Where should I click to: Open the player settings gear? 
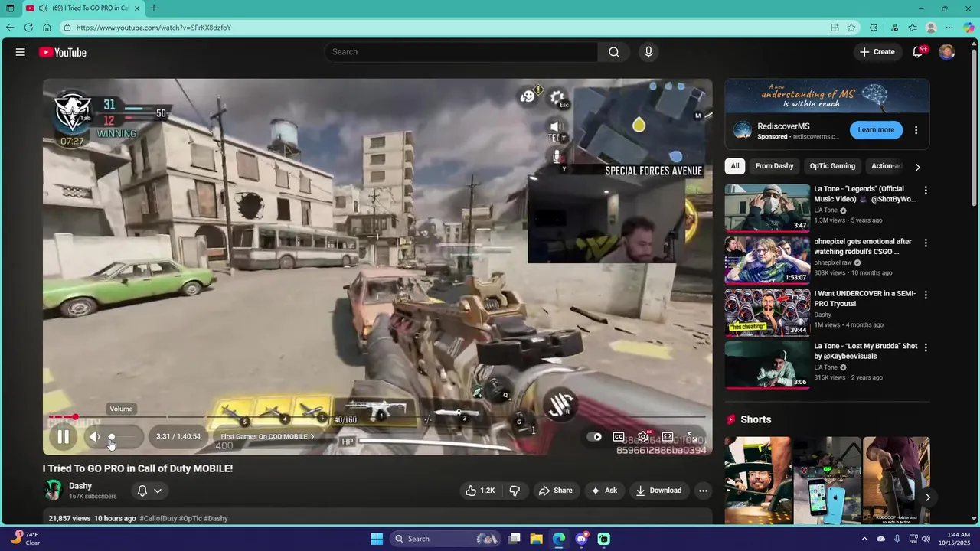(644, 437)
